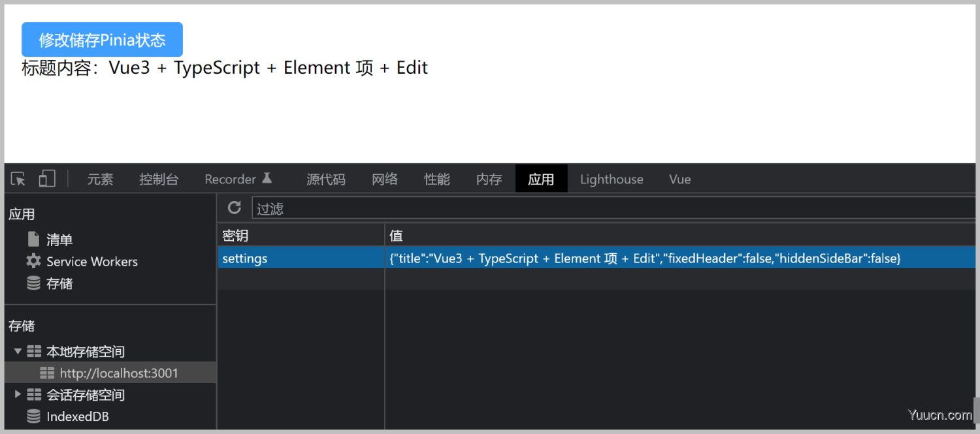The height and width of the screenshot is (434, 980).
Task: Click the 清单 document icon
Action: 33,239
